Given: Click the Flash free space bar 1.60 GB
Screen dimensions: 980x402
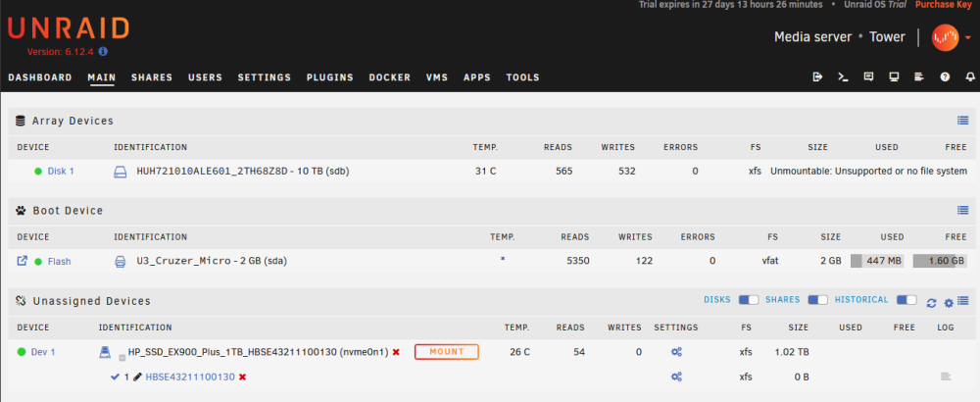Looking at the screenshot, I should [x=940, y=262].
